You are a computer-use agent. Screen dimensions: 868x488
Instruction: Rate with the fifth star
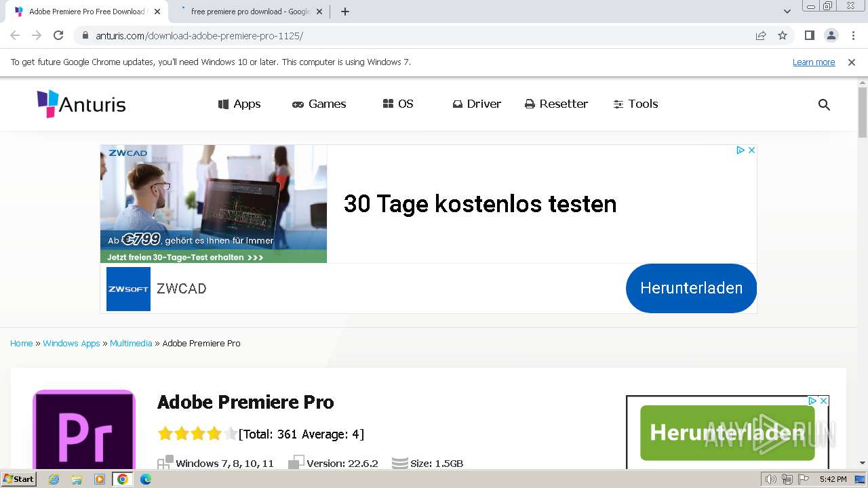(231, 434)
